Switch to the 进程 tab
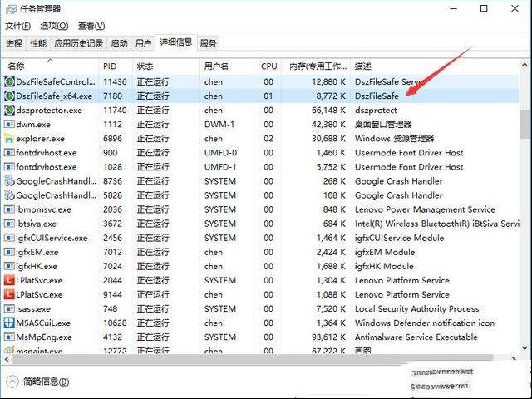 click(14, 43)
